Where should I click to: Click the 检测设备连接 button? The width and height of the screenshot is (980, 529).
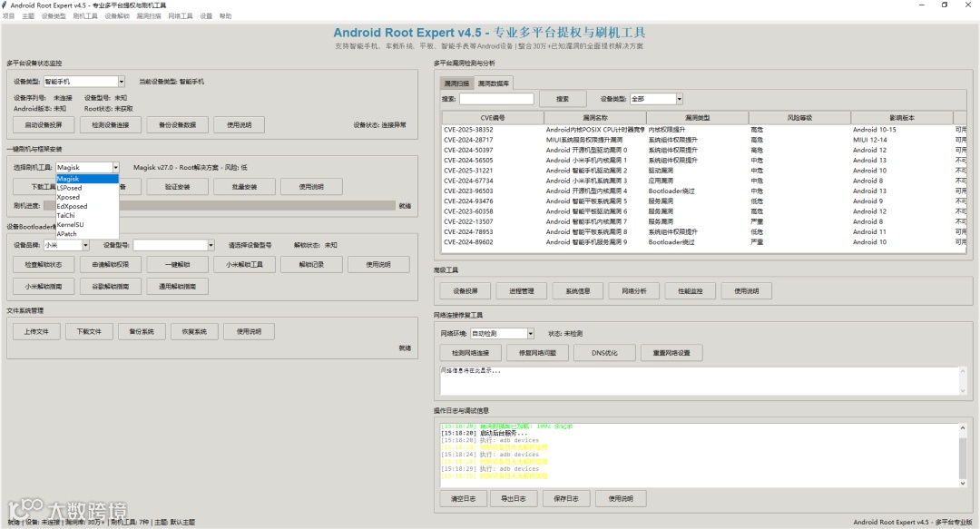click(110, 124)
